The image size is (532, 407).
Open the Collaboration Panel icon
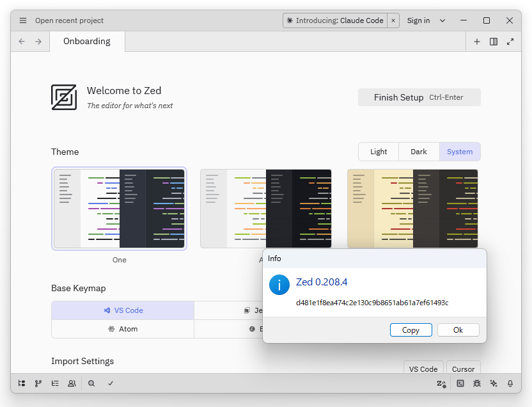coord(71,383)
